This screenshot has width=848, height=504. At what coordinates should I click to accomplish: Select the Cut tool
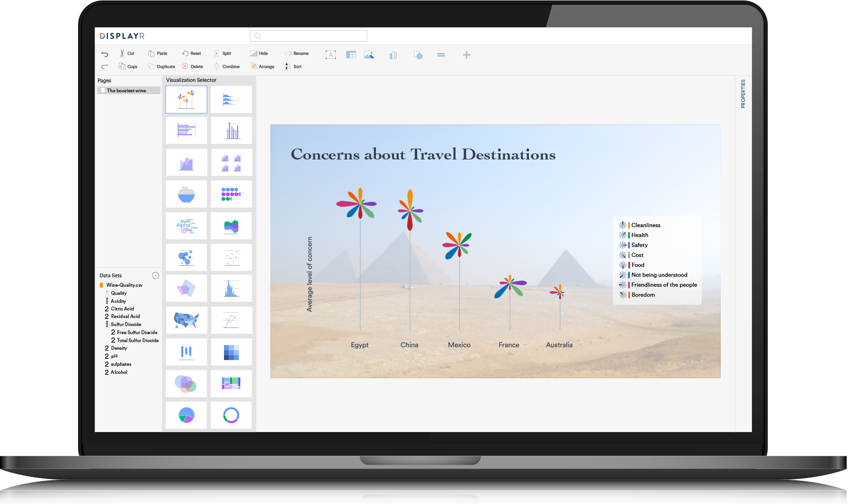127,53
